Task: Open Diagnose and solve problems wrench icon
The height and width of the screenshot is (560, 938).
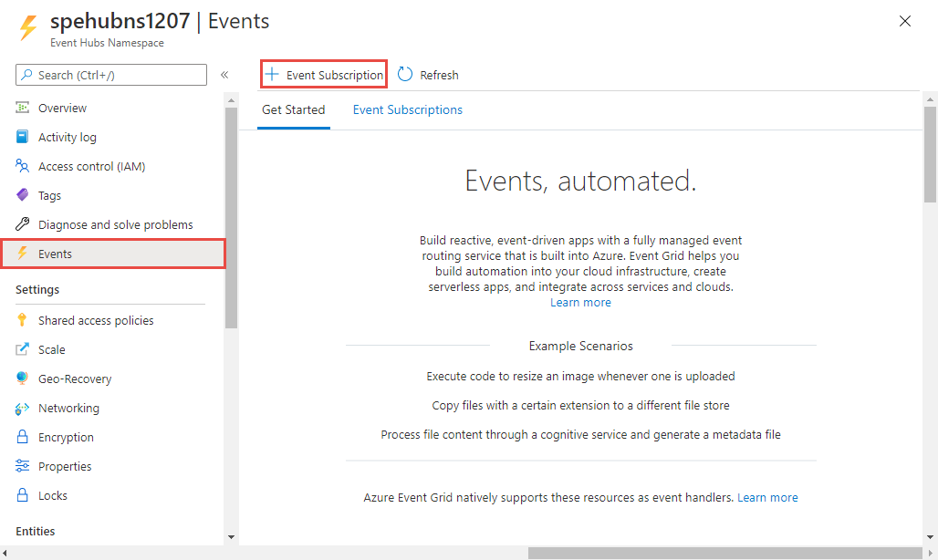Action: click(x=23, y=224)
